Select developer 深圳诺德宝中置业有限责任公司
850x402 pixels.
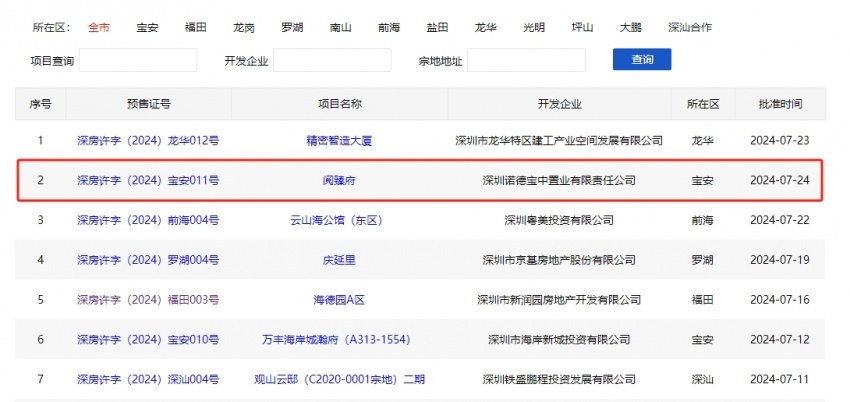tap(559, 180)
